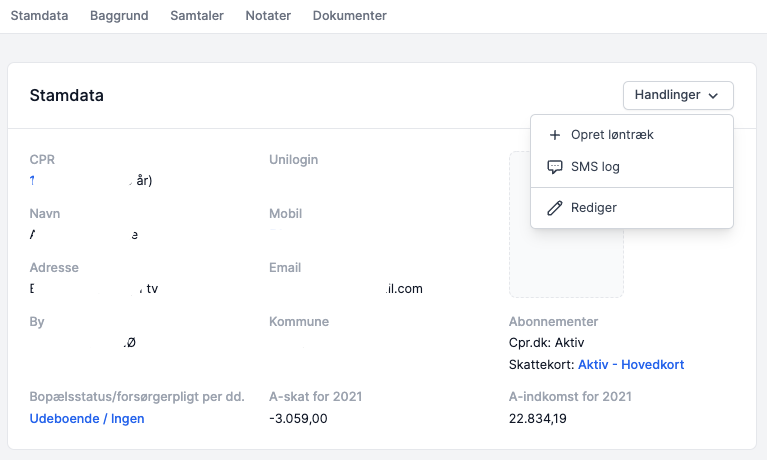The image size is (767, 460).
Task: Click the A-skat for 2021 label
Action: 316,397
